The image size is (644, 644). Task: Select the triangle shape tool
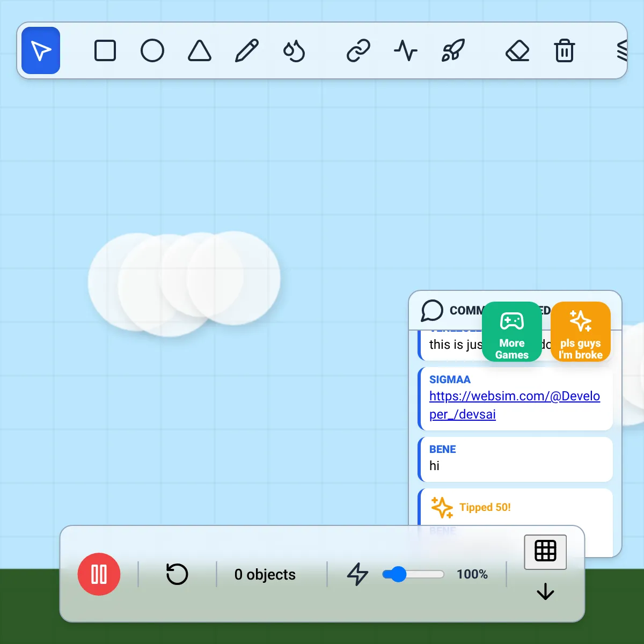coord(200,50)
